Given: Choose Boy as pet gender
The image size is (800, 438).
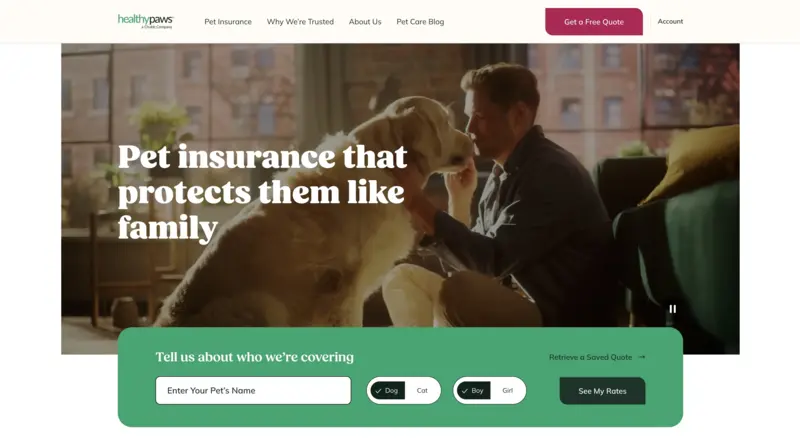Looking at the screenshot, I should pyautogui.click(x=474, y=391).
